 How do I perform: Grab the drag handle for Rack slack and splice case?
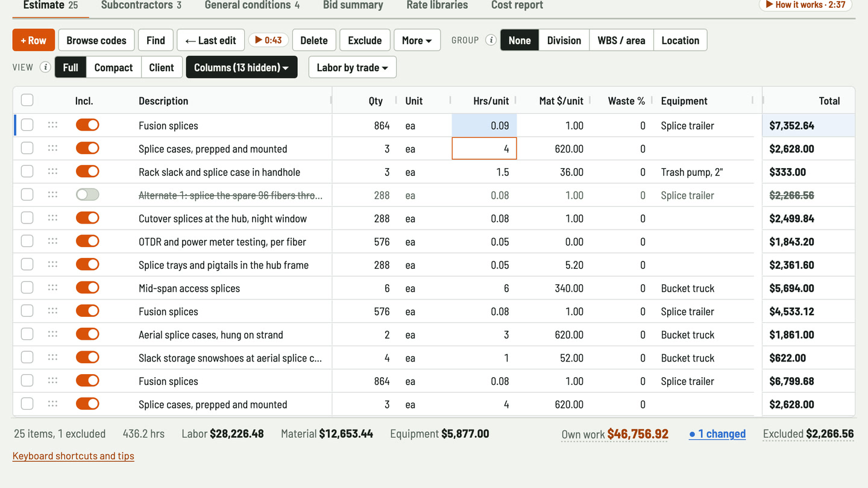[x=52, y=172]
